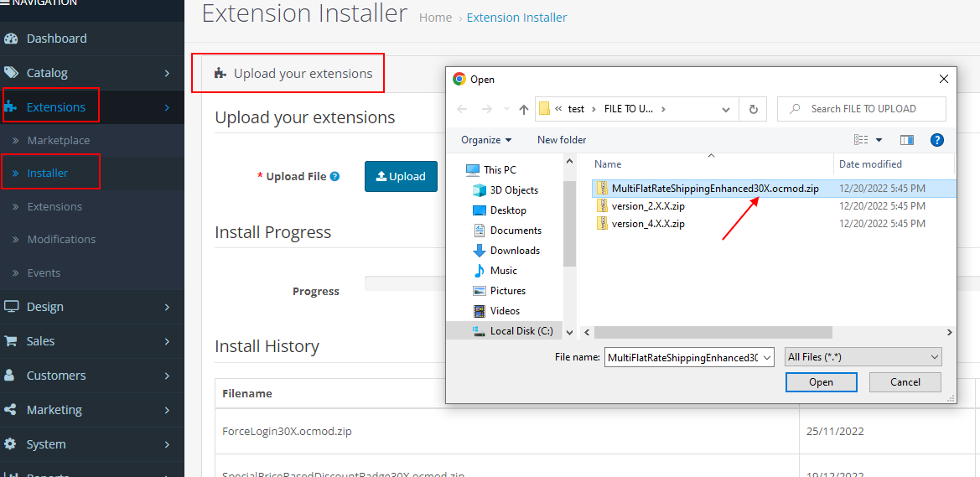Open the Modifications submenu item

(61, 240)
